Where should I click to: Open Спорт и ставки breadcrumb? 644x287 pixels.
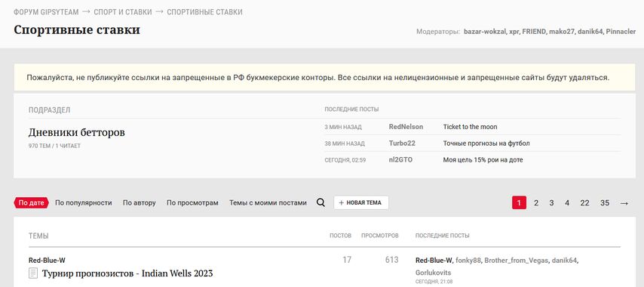pos(123,12)
